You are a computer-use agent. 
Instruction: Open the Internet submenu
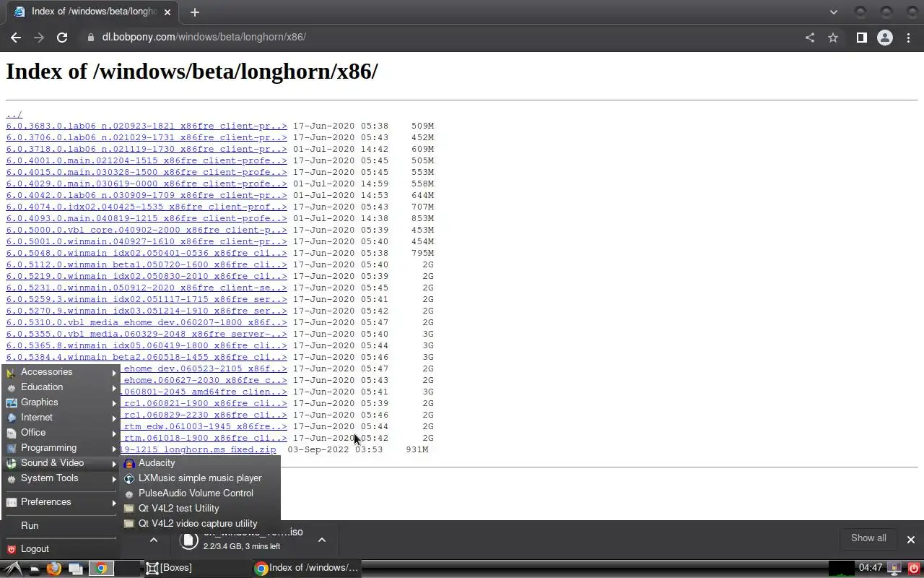coord(61,418)
